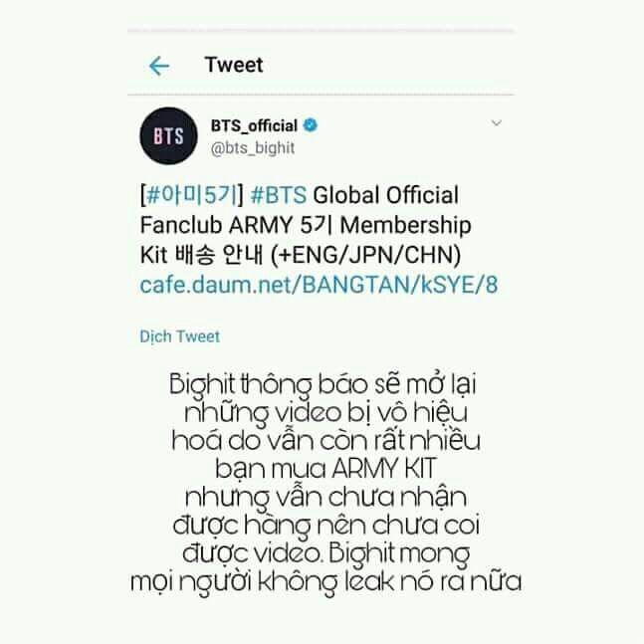Click 'Fanclub ARMY 5기 Membership' text line

(x=306, y=225)
